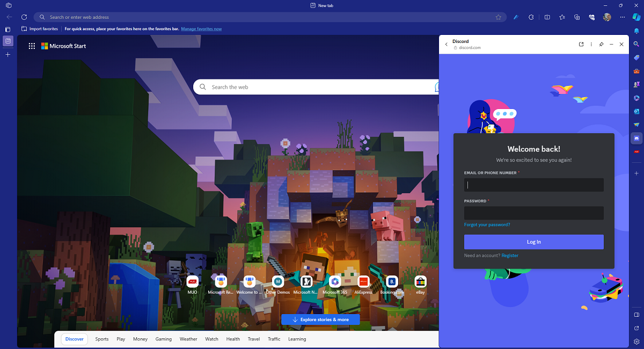The height and width of the screenshot is (349, 644).
Task: Add current page to favorites
Action: click(x=498, y=17)
